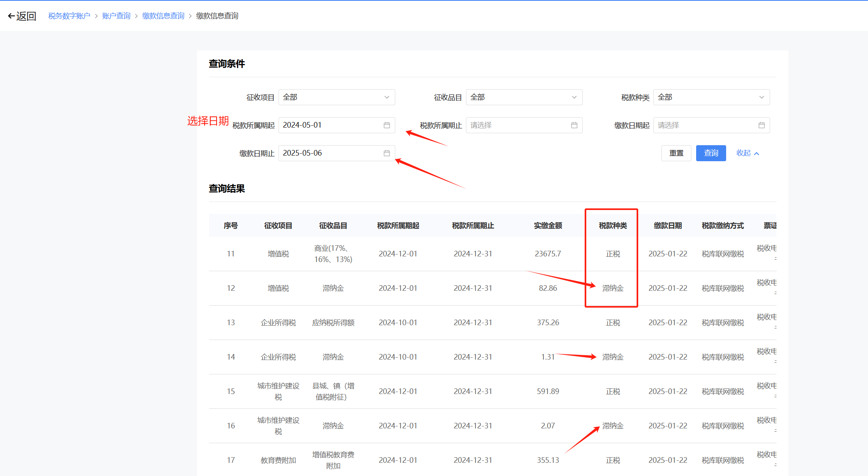Open the calendar icon for 缴款日期止
This screenshot has height=476, width=868.
[x=386, y=153]
